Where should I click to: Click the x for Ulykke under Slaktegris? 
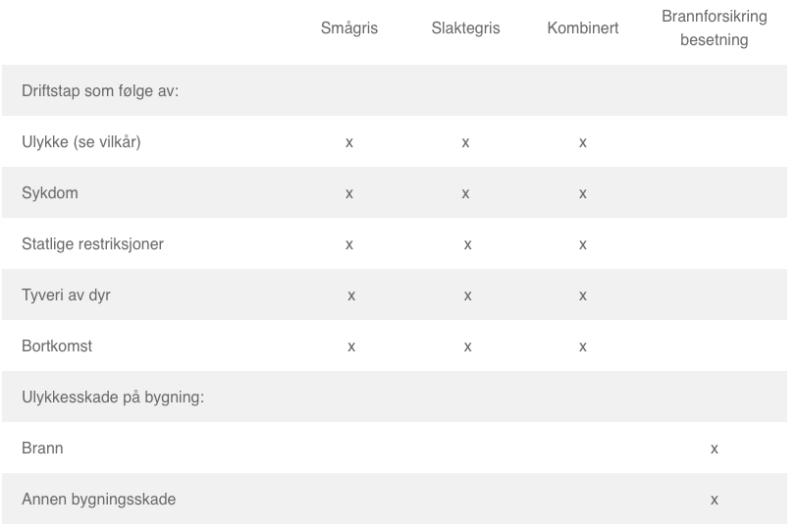(x=465, y=143)
